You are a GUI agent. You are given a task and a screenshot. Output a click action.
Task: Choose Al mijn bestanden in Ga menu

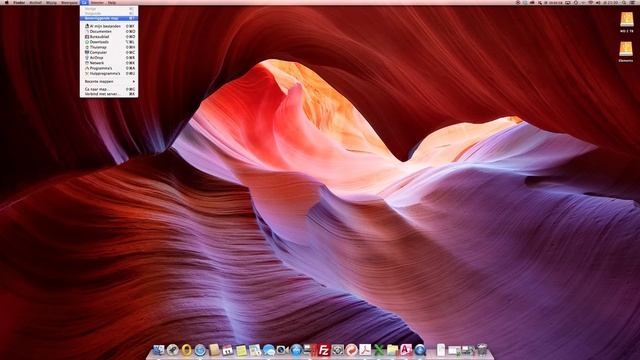(x=109, y=26)
